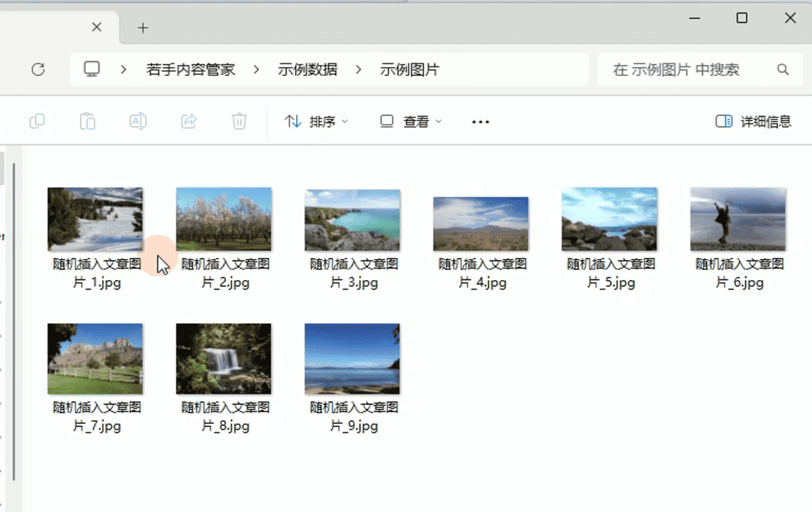This screenshot has width=812, height=512.
Task: Click the Rename icon in toolbar
Action: tap(138, 121)
